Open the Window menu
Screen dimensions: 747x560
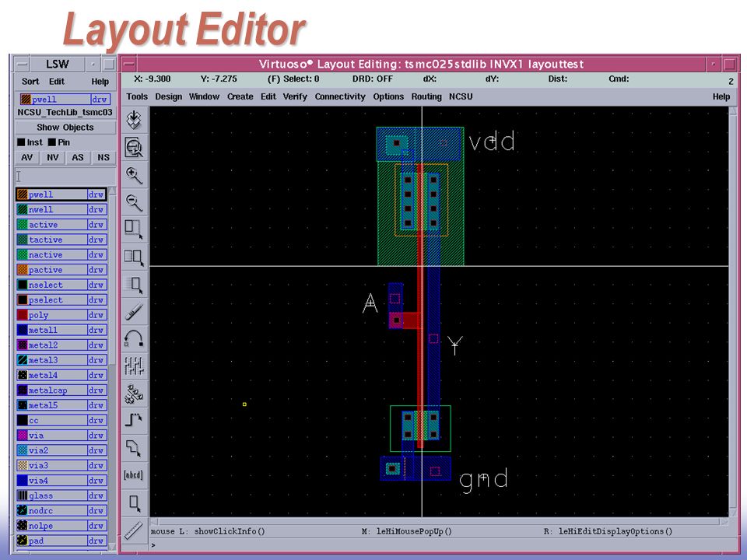click(x=204, y=96)
